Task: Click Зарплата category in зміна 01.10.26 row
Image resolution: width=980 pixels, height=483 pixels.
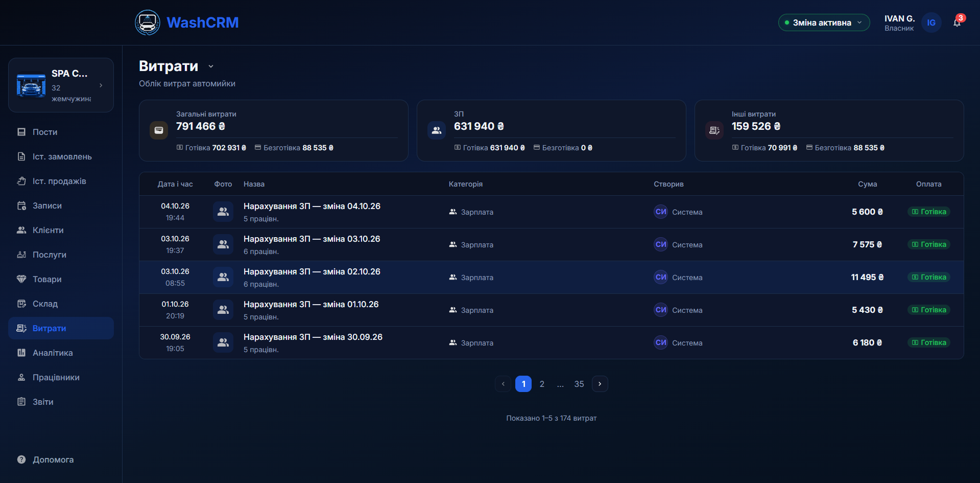Action: click(471, 310)
